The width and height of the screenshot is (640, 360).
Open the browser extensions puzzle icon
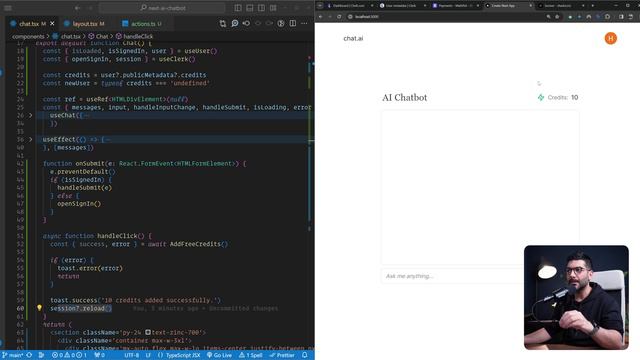[x=608, y=17]
